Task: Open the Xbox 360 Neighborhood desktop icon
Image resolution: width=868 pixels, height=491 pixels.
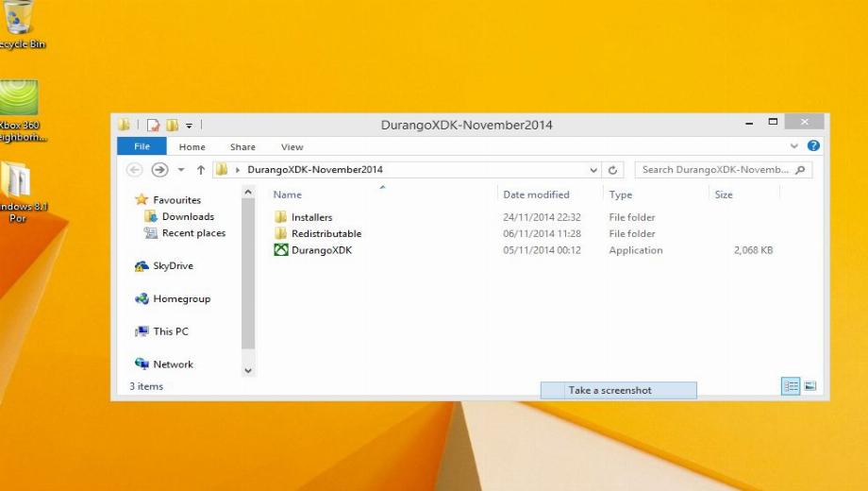Action: [20, 110]
